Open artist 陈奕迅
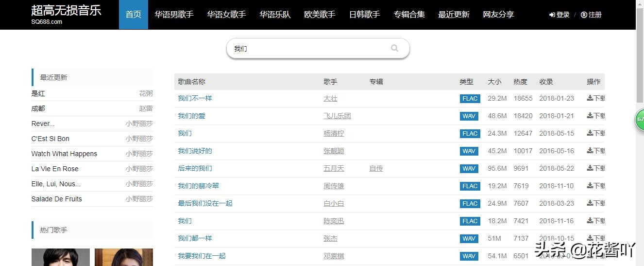 tap(334, 221)
